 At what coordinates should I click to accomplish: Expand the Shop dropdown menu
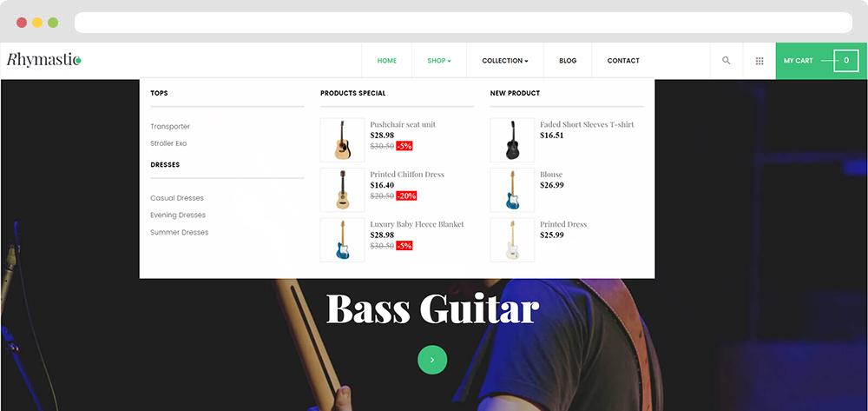[439, 61]
